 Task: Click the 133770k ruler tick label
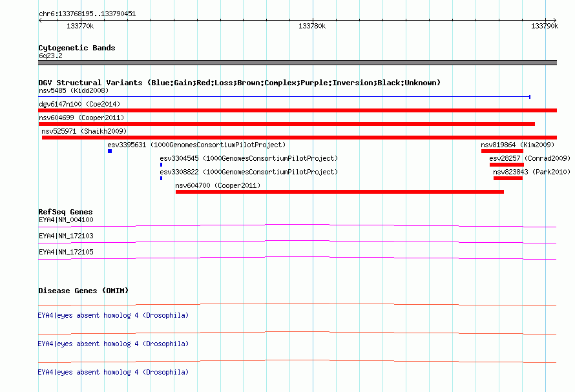tap(80, 26)
